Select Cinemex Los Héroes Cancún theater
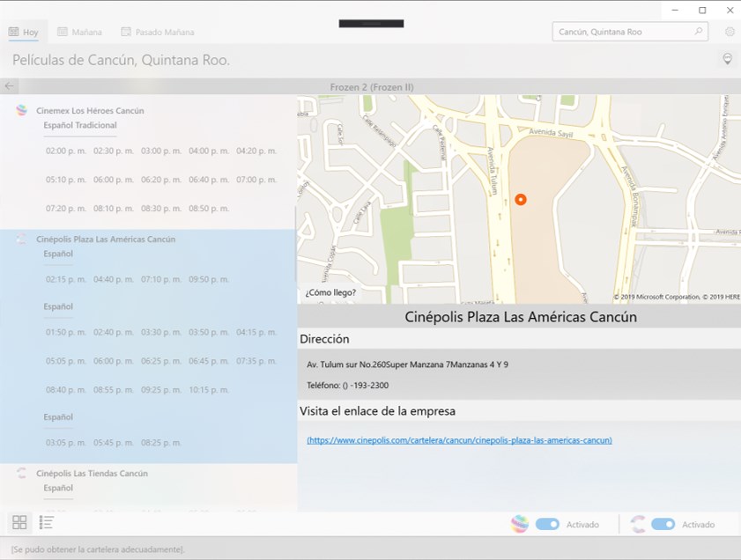The width and height of the screenshot is (741, 560). [90, 110]
